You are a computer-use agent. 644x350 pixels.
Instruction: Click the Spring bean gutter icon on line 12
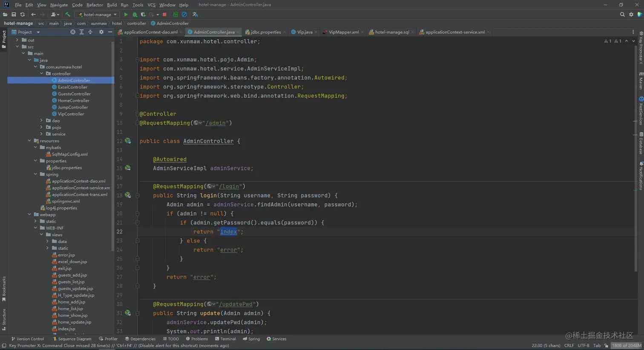(x=128, y=141)
